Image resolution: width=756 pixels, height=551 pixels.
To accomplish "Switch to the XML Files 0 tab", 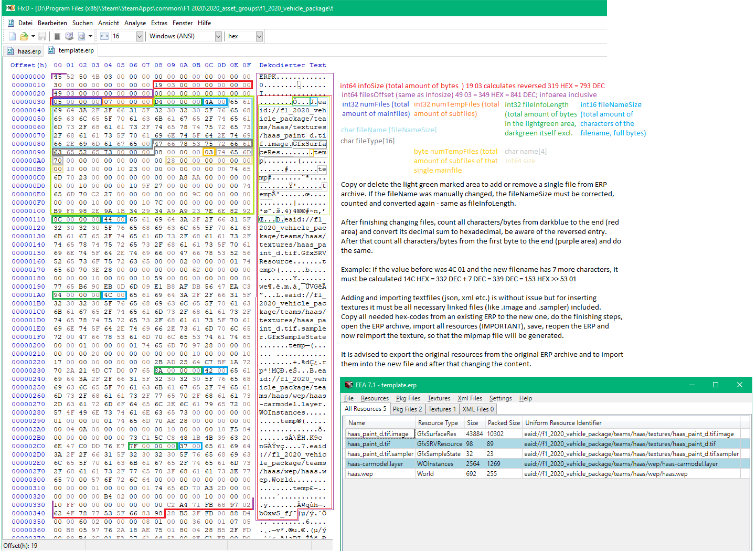I will [x=478, y=409].
